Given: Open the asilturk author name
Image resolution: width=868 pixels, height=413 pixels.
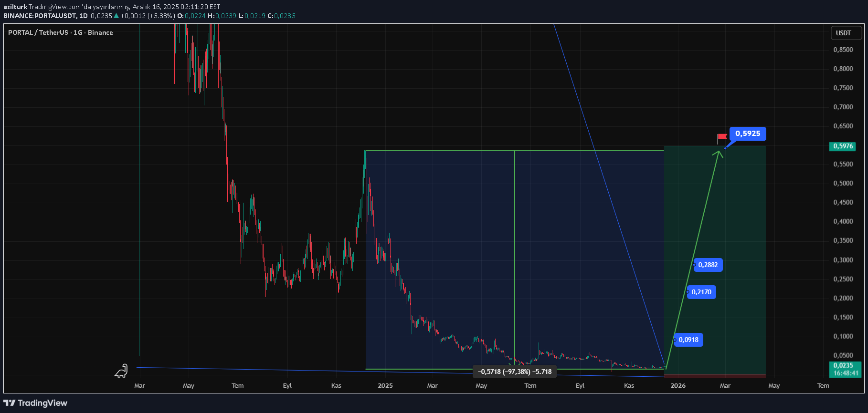Looking at the screenshot, I should tap(15, 7).
